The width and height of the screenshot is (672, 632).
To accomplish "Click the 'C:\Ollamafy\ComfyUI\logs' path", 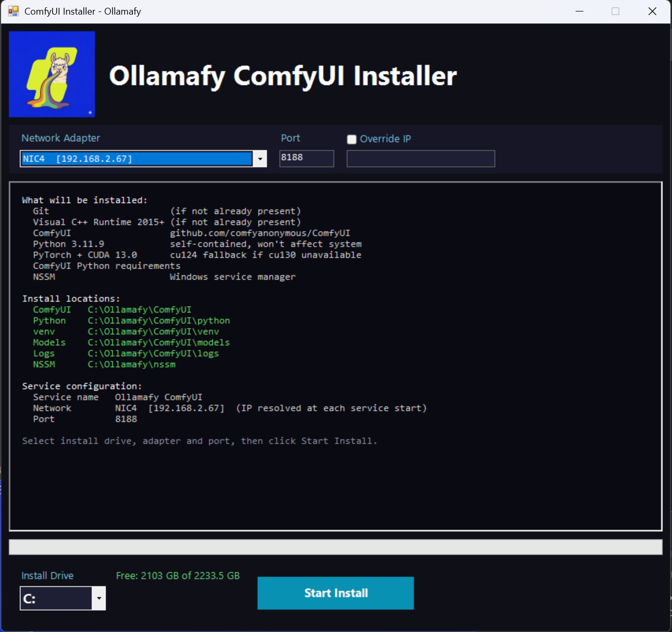I will click(153, 353).
